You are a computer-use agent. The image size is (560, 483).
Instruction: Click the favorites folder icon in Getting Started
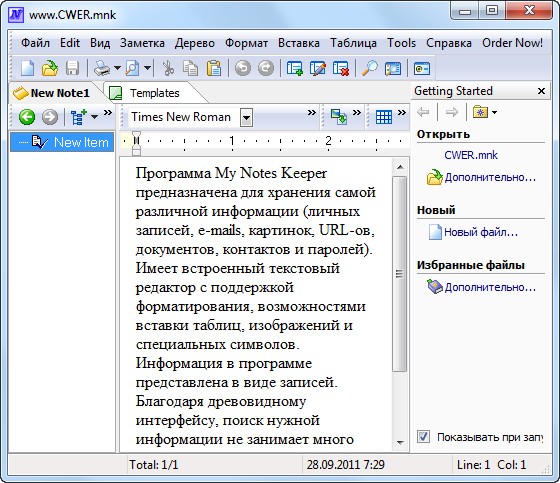click(x=480, y=113)
